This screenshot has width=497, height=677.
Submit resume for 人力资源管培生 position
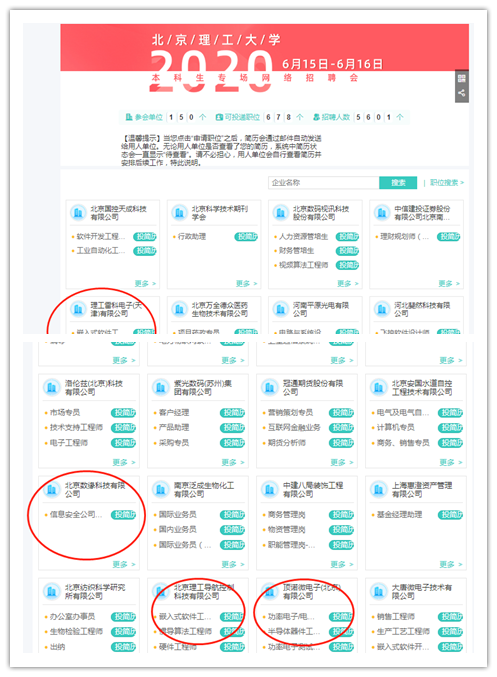click(347, 237)
